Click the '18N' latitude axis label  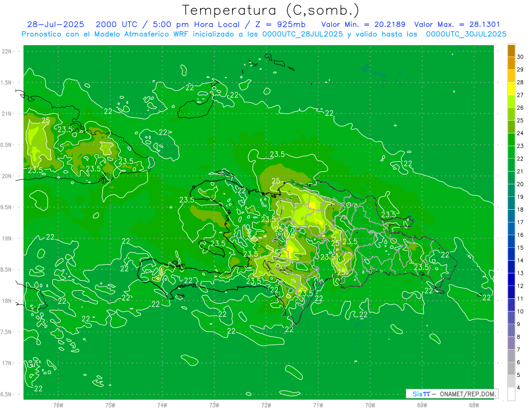coord(7,301)
